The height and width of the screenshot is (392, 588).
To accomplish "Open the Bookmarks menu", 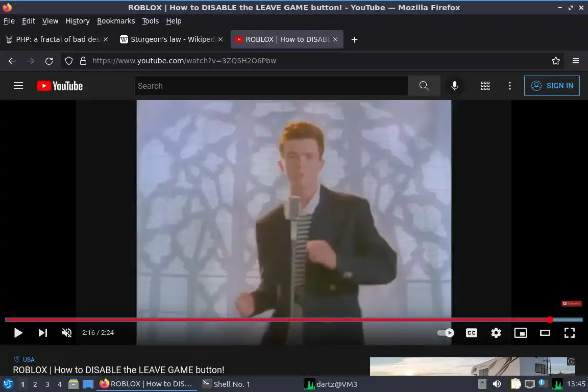I will pyautogui.click(x=116, y=21).
